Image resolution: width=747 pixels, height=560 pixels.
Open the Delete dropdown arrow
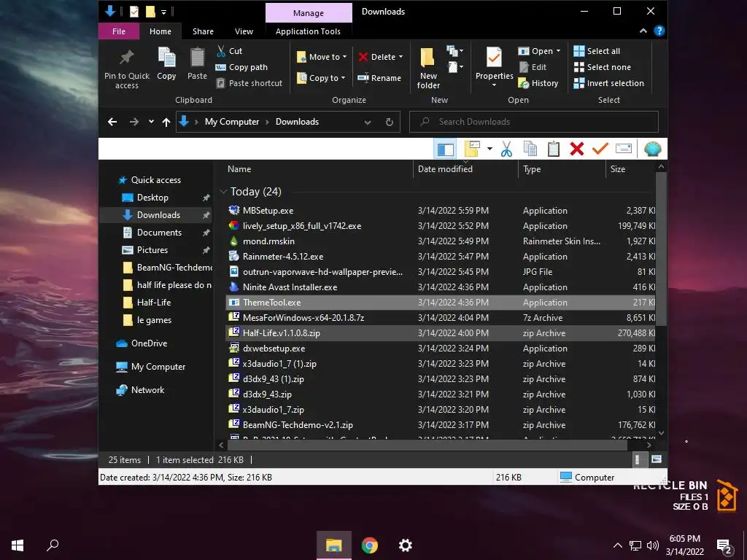pyautogui.click(x=400, y=57)
